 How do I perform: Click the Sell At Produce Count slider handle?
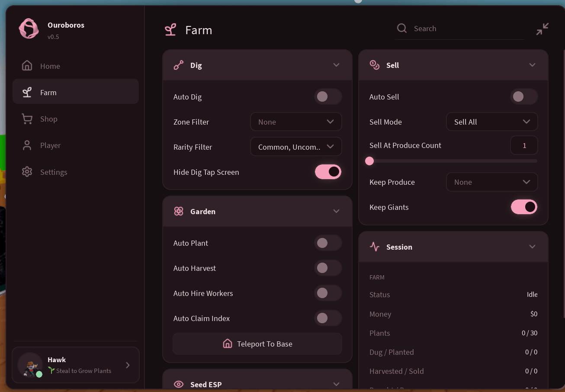369,161
